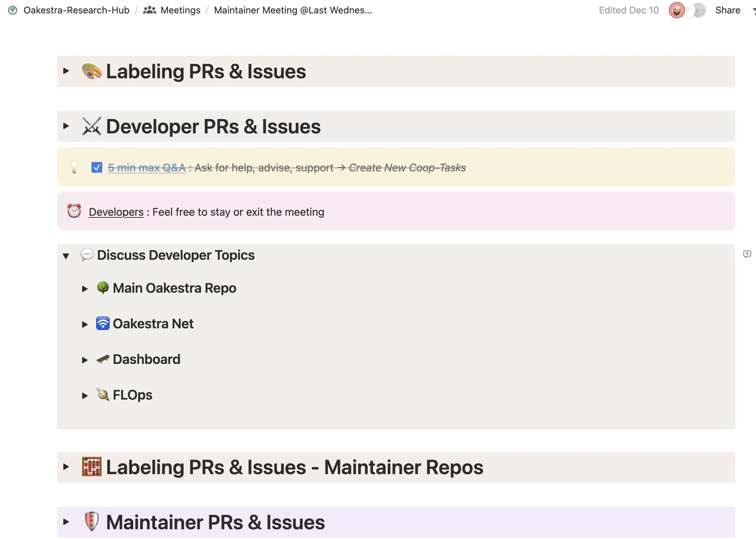Click the artist palette emoji icon

pos(91,71)
